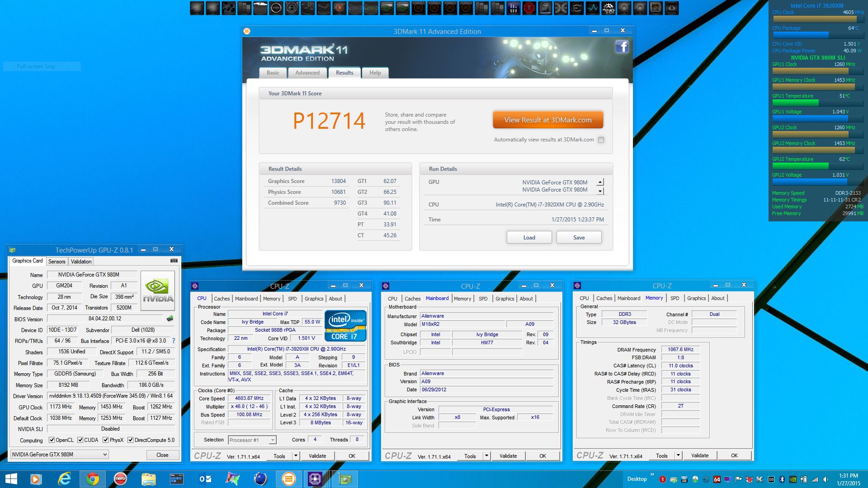Switch to CPU-Z purple chip taskbar icon
The height and width of the screenshot is (488, 868).
pos(315,479)
